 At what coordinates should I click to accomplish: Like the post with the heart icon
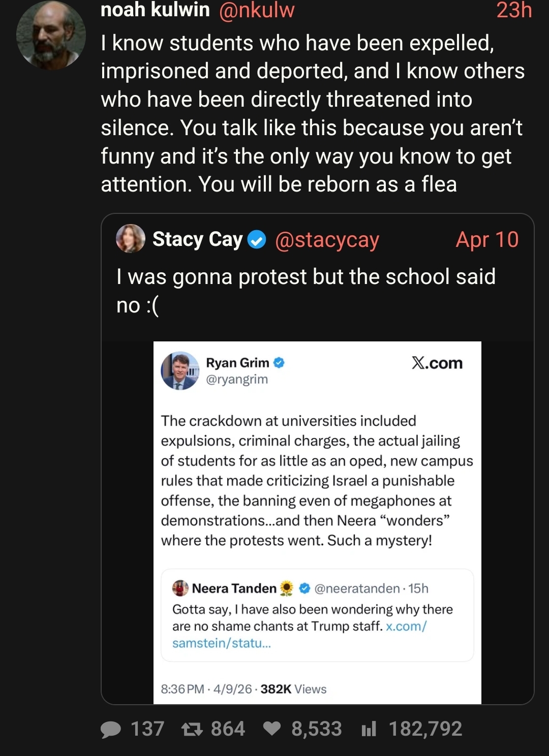point(272,729)
